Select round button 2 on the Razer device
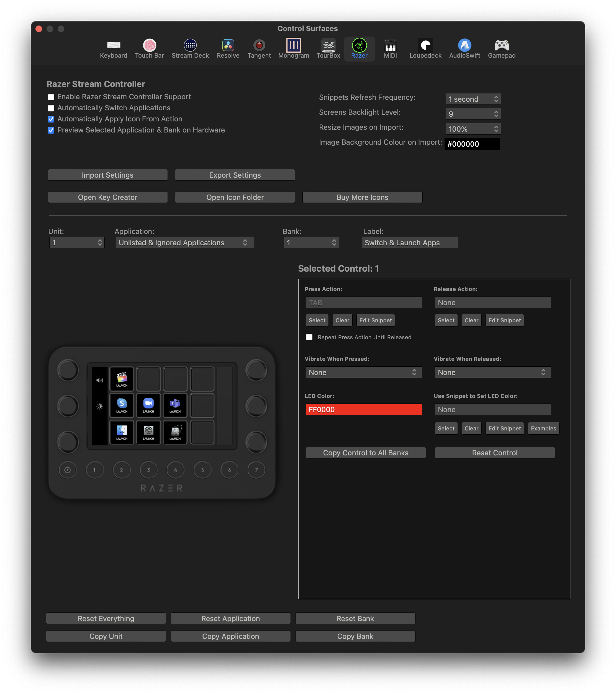Image resolution: width=616 pixels, height=694 pixels. click(x=122, y=470)
